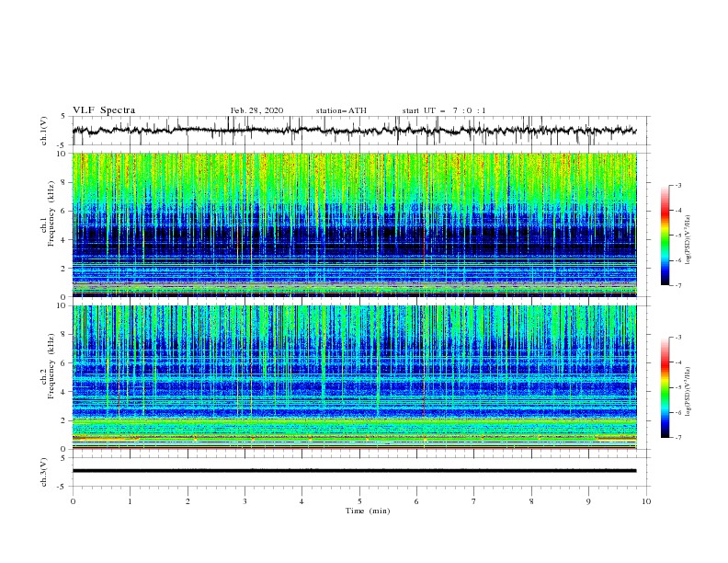Viewport: 728px width, 563px height.
Task: Click the "5" tick on ch.1(V) axis
Action: (63, 116)
